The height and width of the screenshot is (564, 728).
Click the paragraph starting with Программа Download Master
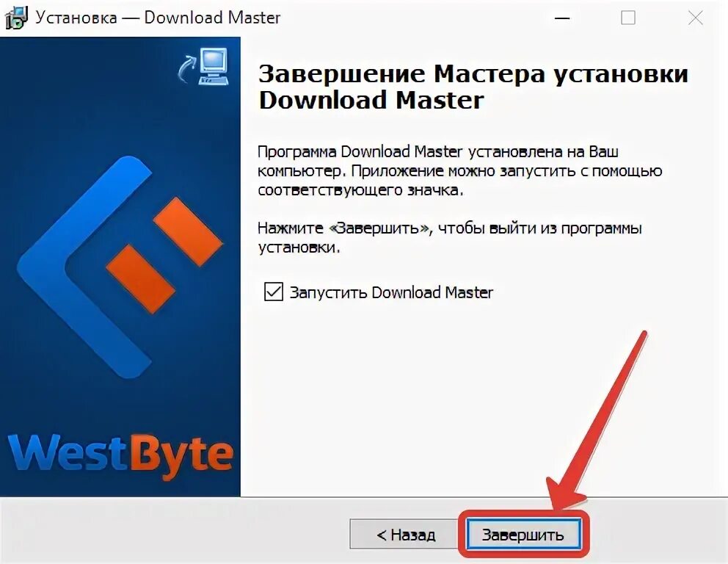459,171
